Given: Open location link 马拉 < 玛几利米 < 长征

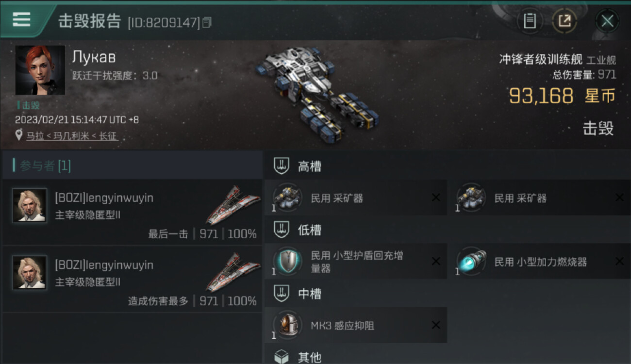Looking at the screenshot, I should click(x=71, y=136).
